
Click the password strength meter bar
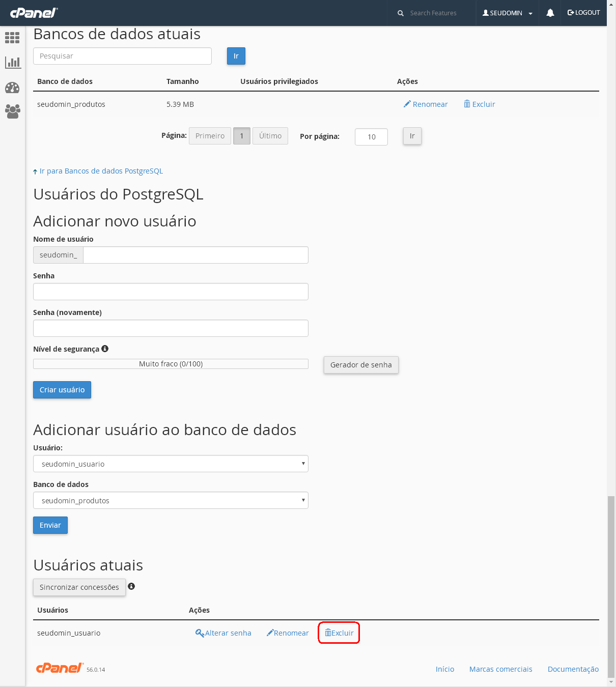tap(171, 364)
